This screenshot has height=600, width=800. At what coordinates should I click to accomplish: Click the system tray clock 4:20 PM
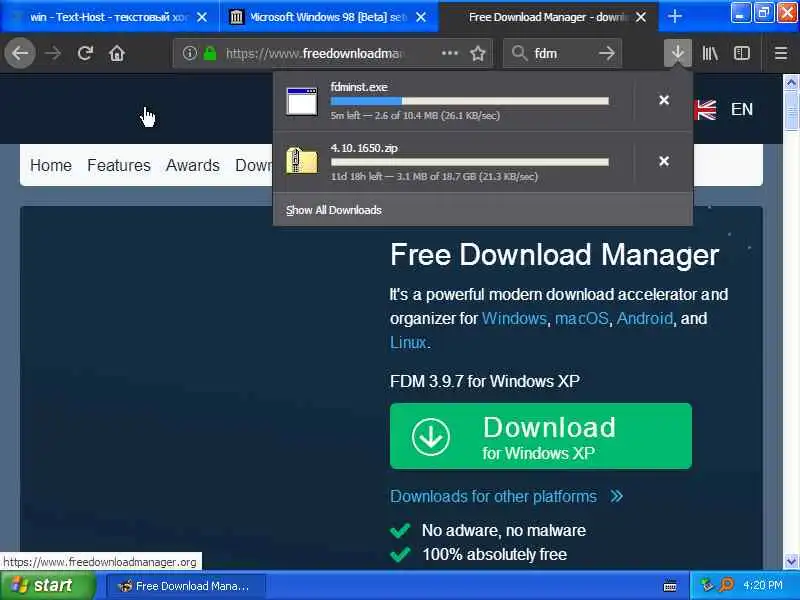763,585
